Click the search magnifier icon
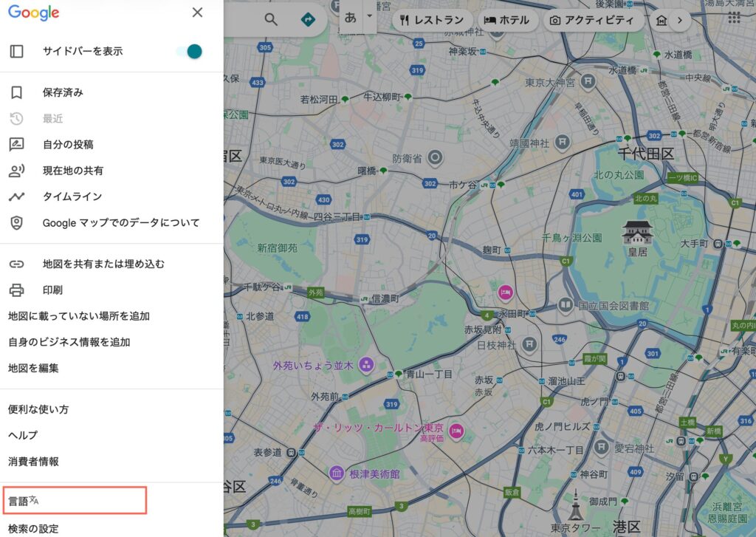The image size is (756, 537). point(271,19)
